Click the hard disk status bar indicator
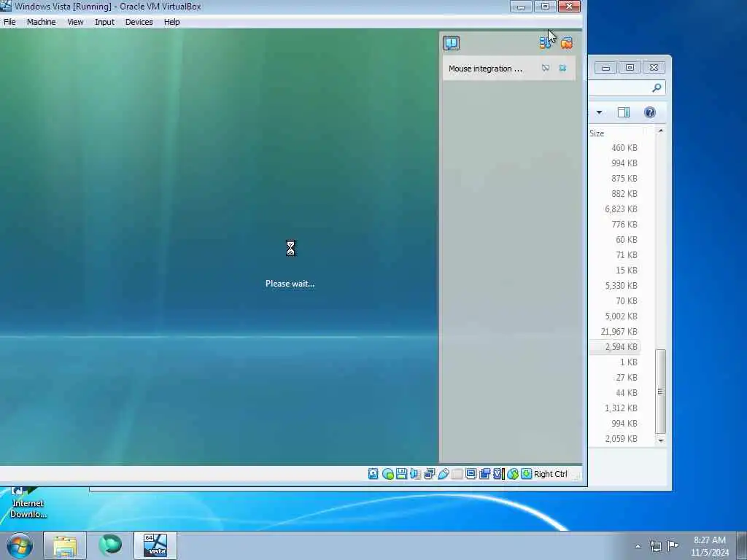Viewport: 747px width, 560px height. (373, 474)
